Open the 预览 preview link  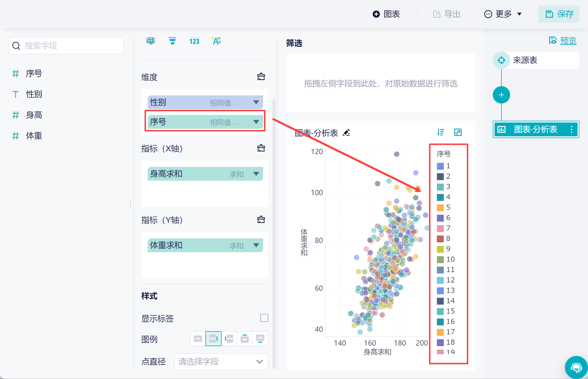(x=568, y=41)
